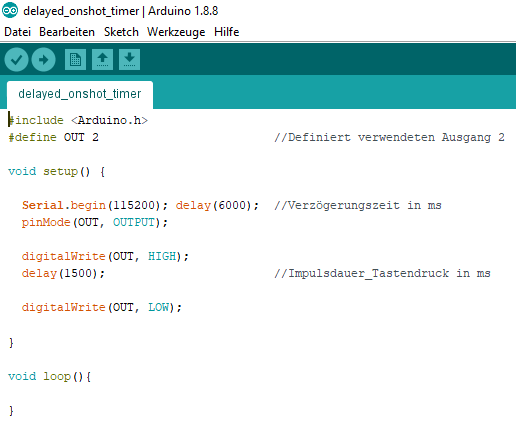Viewport: 516px width, 426px height.
Task: Click the comment '//Definiert verwendeten Ausgang 2'
Action: pyautogui.click(x=389, y=137)
